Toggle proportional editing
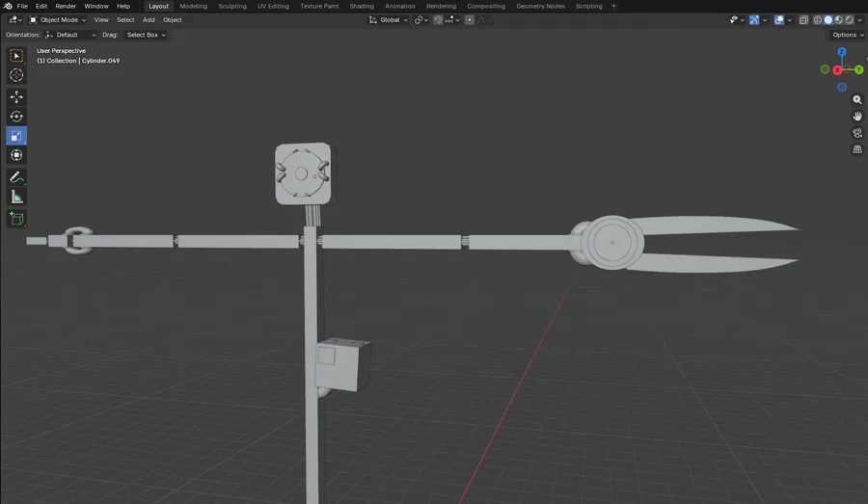Viewport: 868px width, 504px height. pos(470,20)
